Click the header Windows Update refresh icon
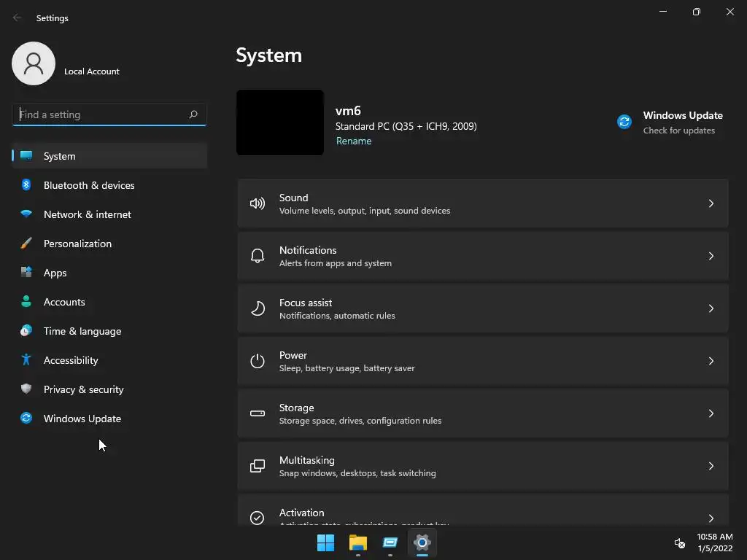The width and height of the screenshot is (747, 560). click(x=624, y=122)
